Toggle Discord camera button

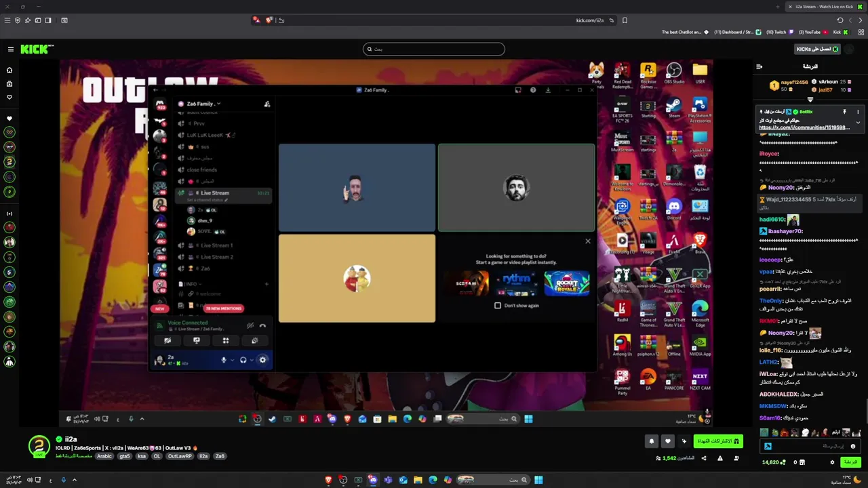click(167, 341)
